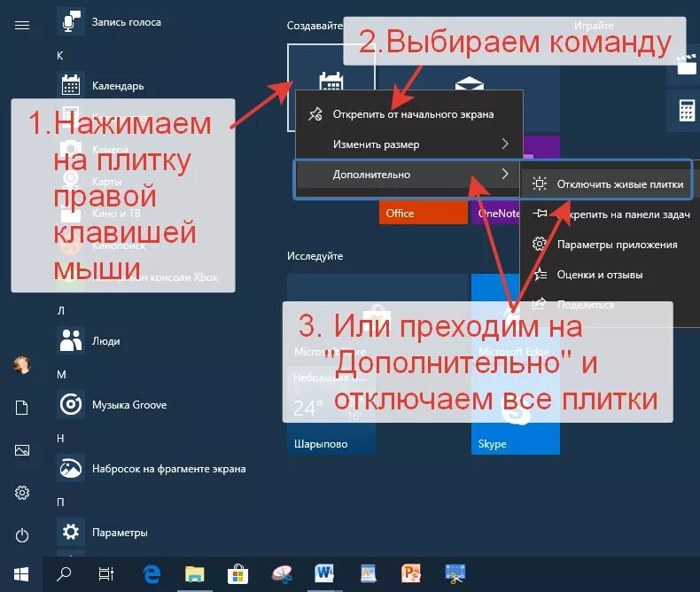Open the document editor taskbar icon

pos(368,574)
